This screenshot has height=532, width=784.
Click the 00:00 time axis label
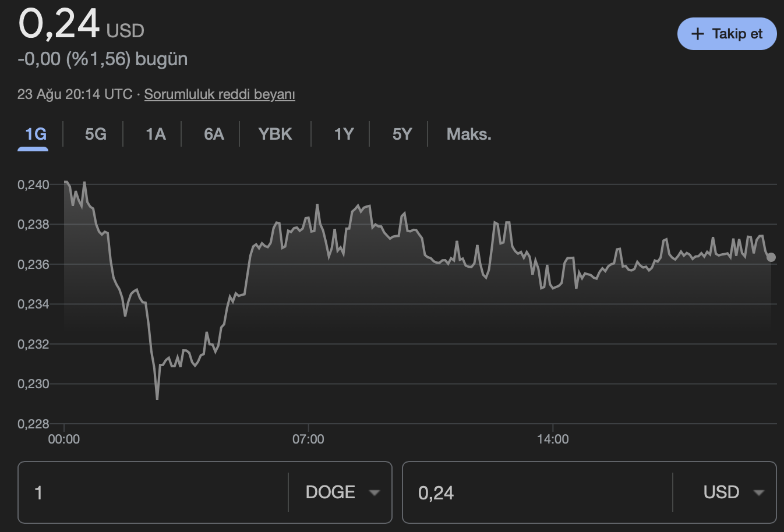pos(64,439)
